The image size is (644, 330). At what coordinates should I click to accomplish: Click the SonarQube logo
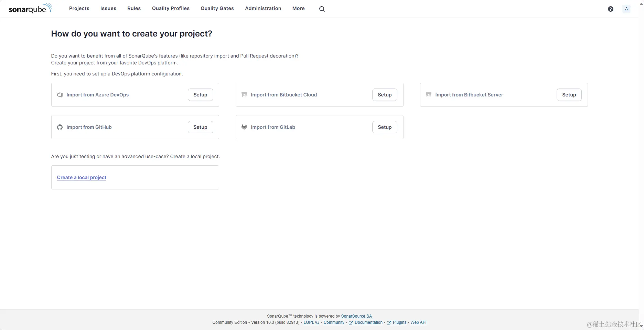point(30,8)
